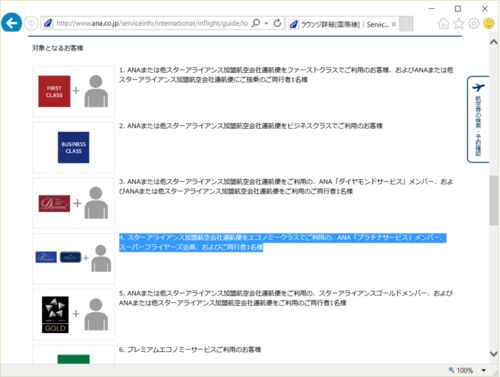Click the scroll up arrow
Viewport: 500px width, 377px height.
(494, 42)
